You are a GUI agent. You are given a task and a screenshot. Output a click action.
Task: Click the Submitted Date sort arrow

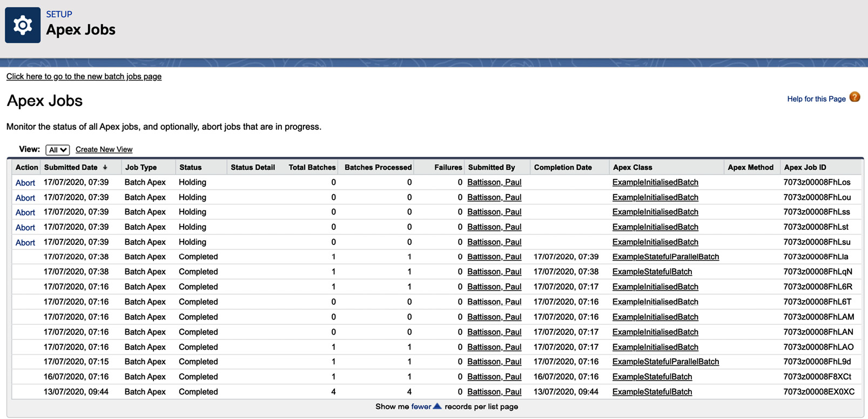point(105,168)
